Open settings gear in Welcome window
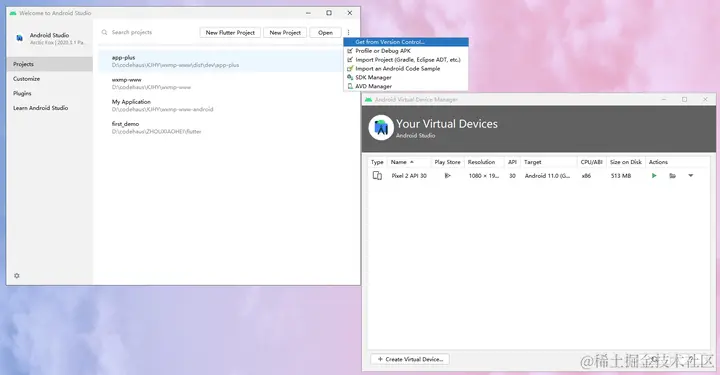 tap(17, 276)
